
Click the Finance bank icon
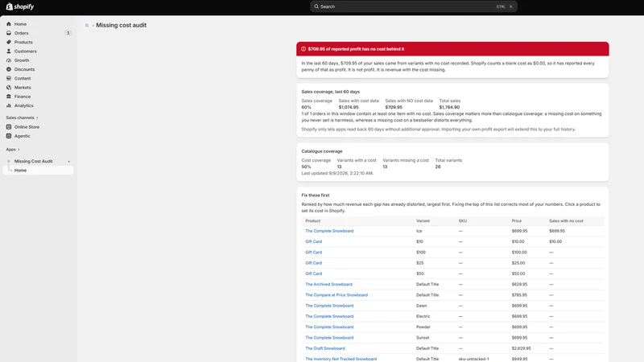pos(9,96)
